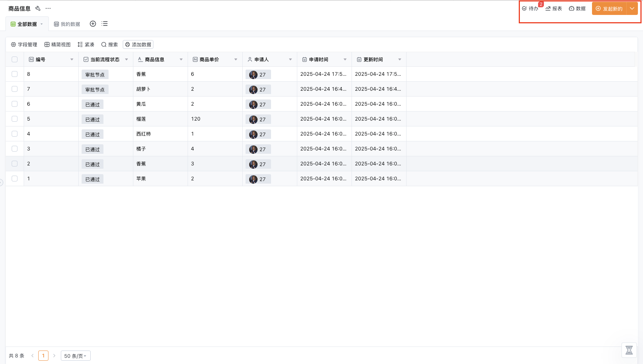Toggle 紧凑 row density
This screenshot has height=364, width=643.
86,44
